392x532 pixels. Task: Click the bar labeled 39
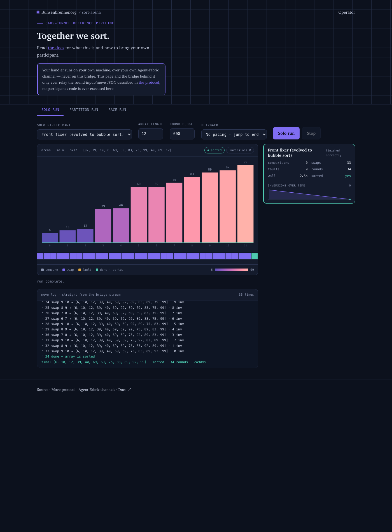(103, 226)
